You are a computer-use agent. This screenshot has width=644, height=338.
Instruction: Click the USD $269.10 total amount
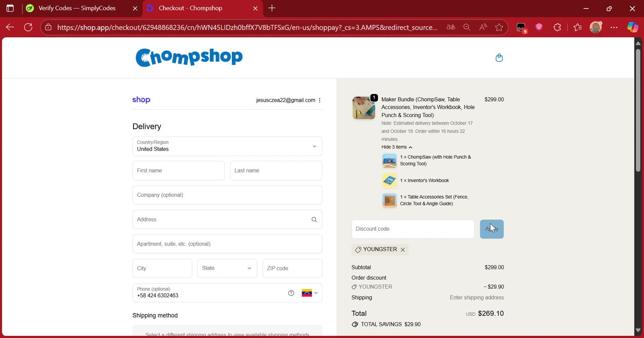coord(485,314)
